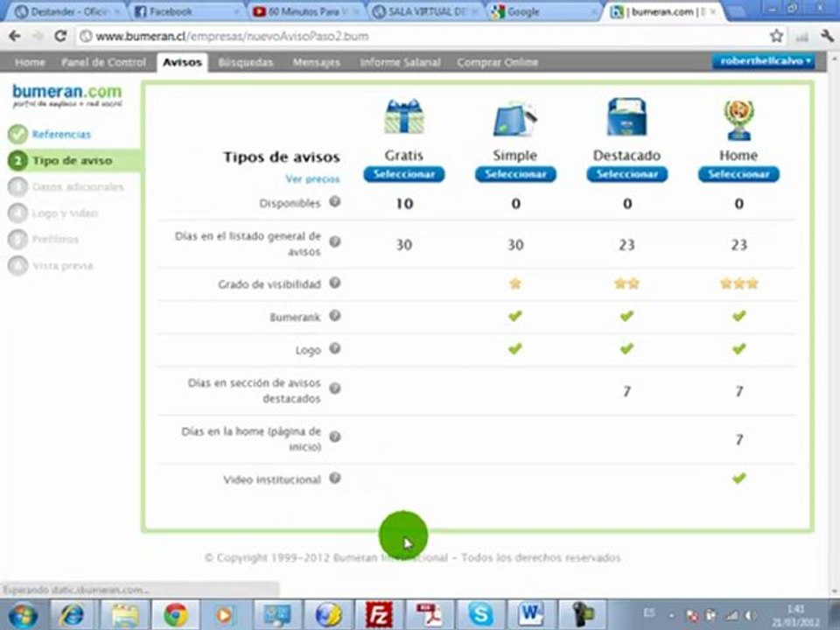Open Windows Explorer folder taskbar icon
This screenshot has height=630, width=840.
(x=123, y=615)
